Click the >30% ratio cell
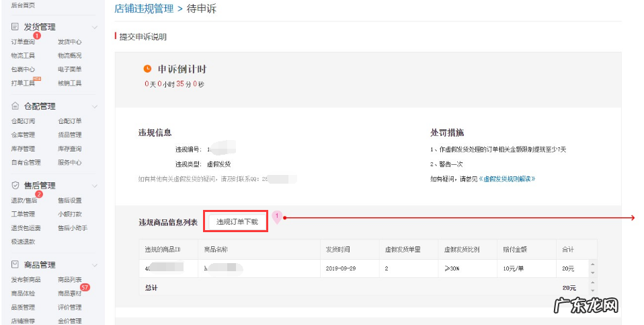 point(452,268)
